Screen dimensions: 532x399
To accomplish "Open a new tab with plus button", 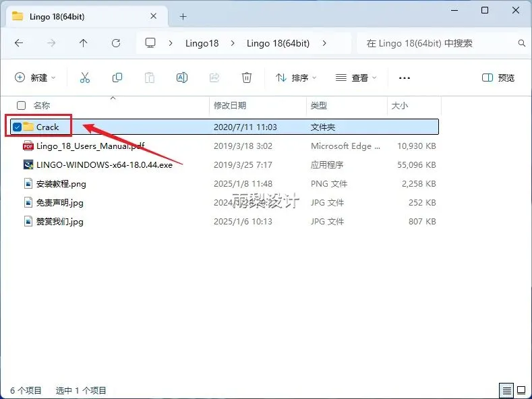I will (x=183, y=16).
